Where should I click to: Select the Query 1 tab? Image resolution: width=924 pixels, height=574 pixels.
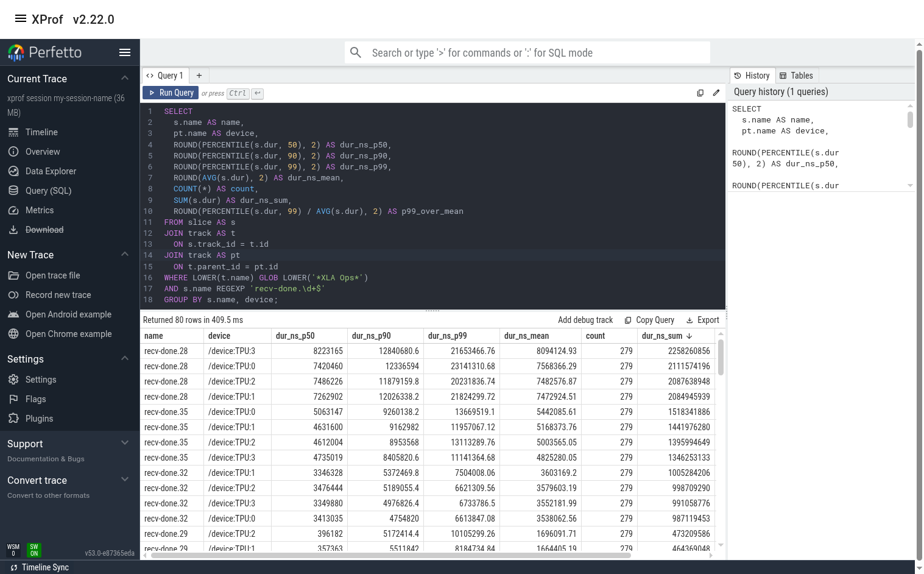coord(165,75)
